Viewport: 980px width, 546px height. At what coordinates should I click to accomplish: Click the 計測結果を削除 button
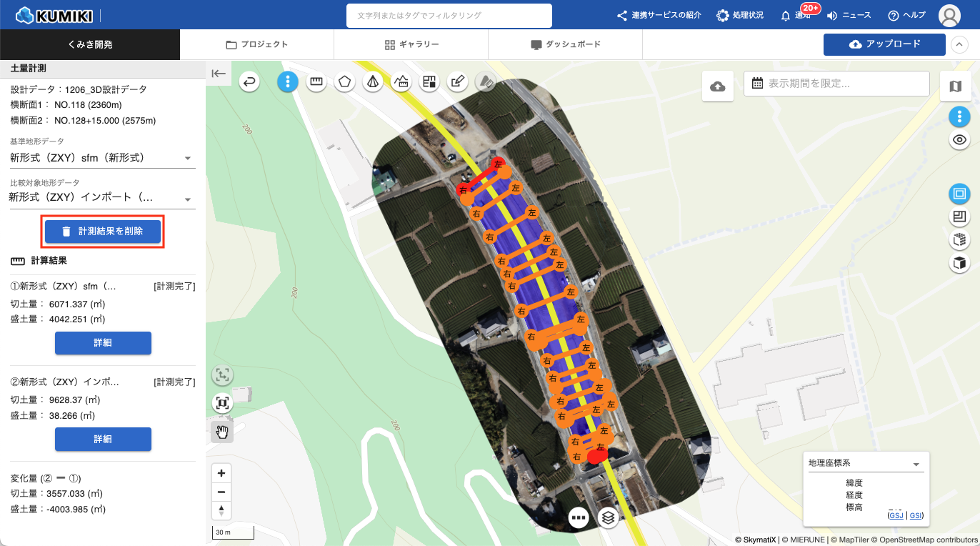(103, 232)
